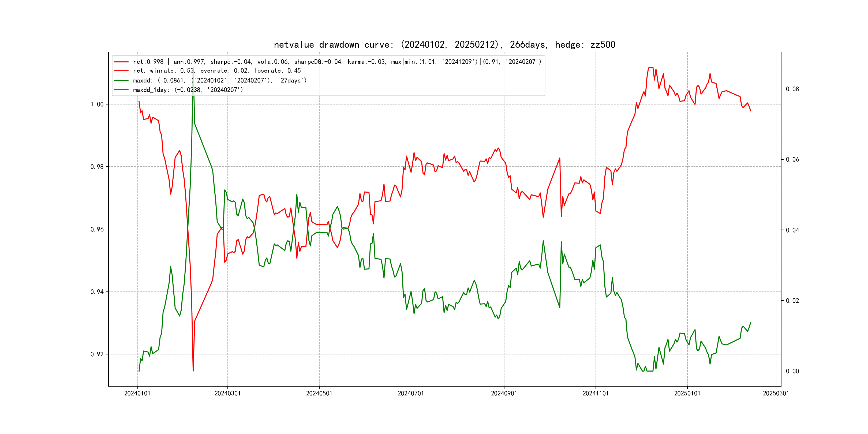
Task: Click the x-axis label 20240701
Action: (x=411, y=394)
